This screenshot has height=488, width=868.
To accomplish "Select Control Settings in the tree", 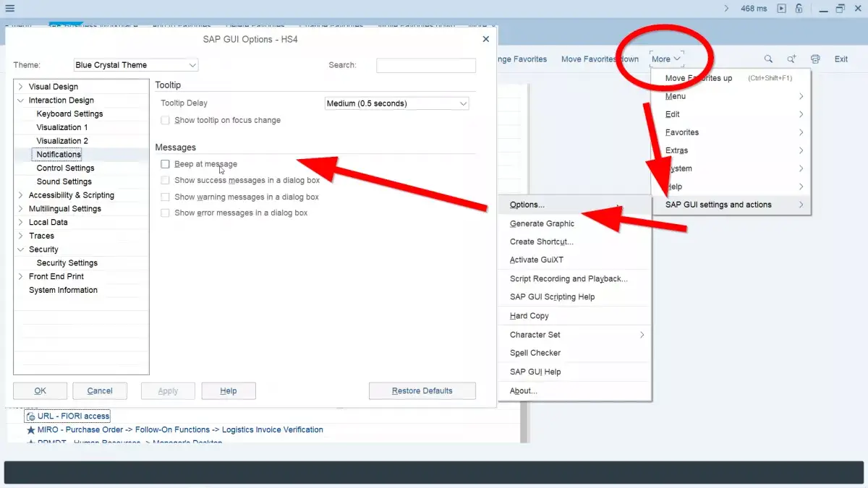I will tap(65, 168).
